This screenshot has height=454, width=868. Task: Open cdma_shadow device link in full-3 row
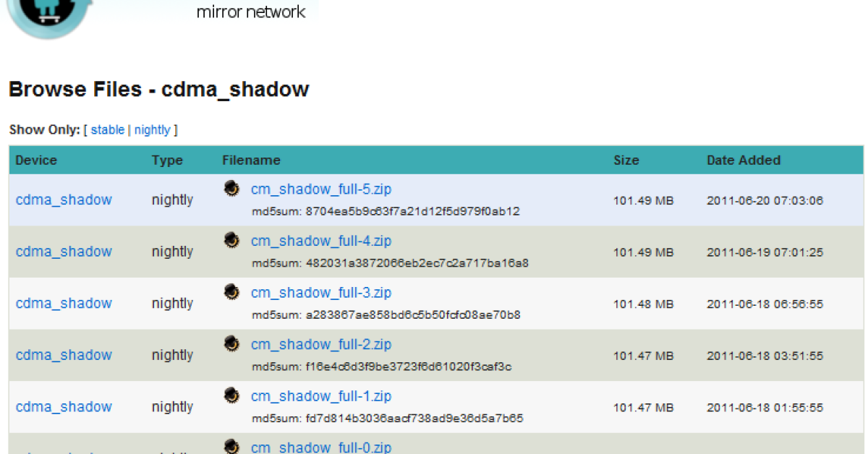pos(64,303)
